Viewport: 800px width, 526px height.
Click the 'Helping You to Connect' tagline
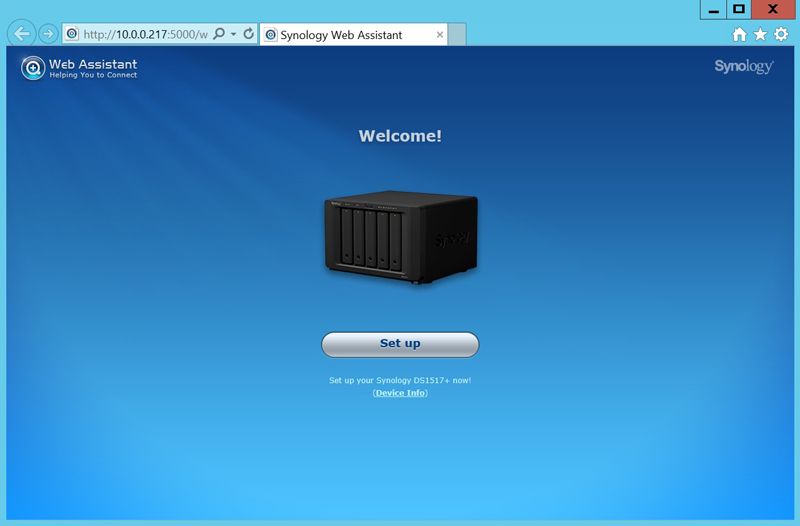[x=93, y=75]
